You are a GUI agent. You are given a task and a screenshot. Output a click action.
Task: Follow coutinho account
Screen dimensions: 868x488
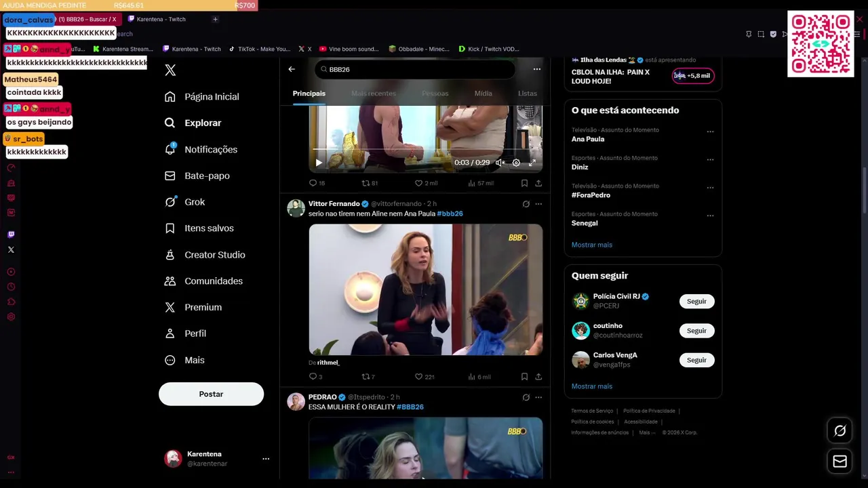coord(696,331)
